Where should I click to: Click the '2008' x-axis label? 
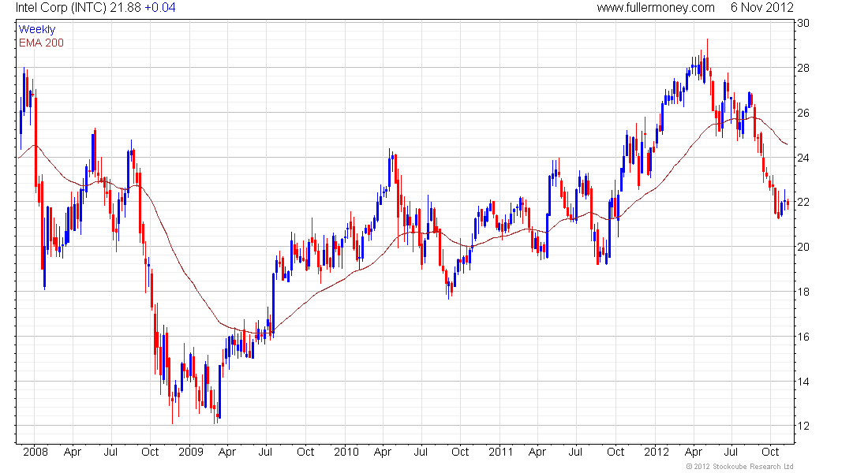pos(36,452)
